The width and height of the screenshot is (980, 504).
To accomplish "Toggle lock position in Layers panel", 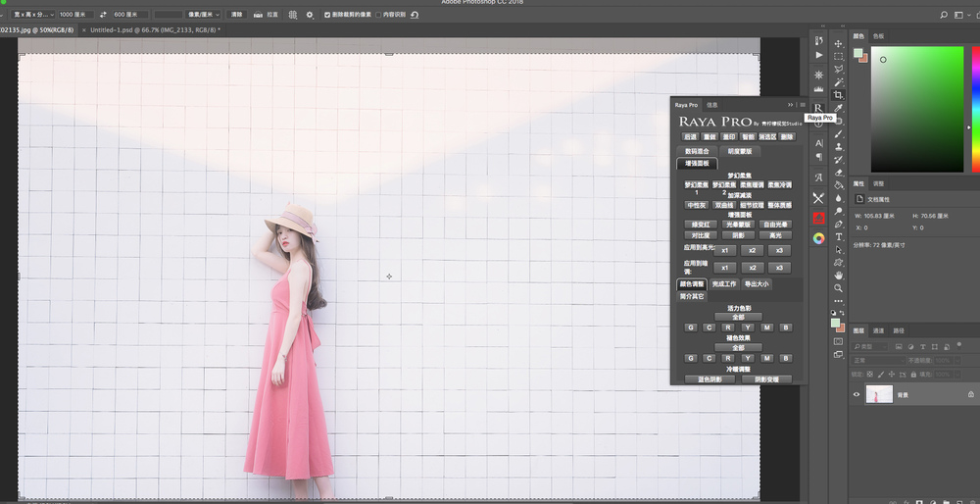I will 892,375.
